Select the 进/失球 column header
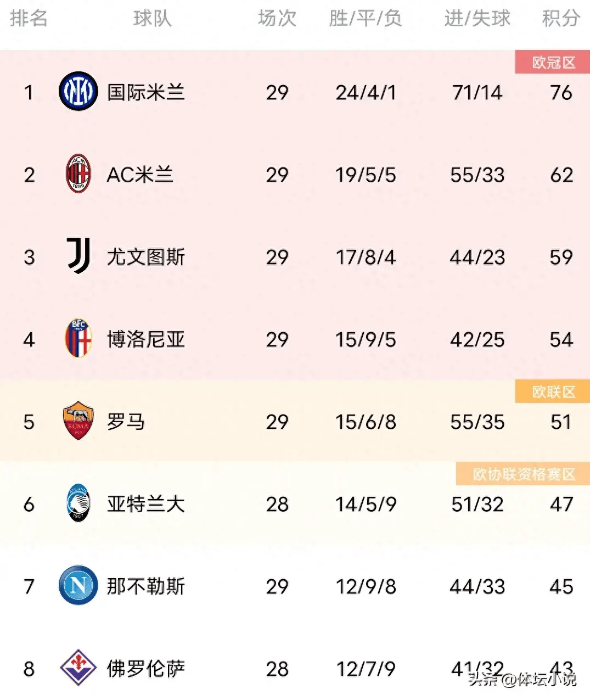 coord(477,18)
